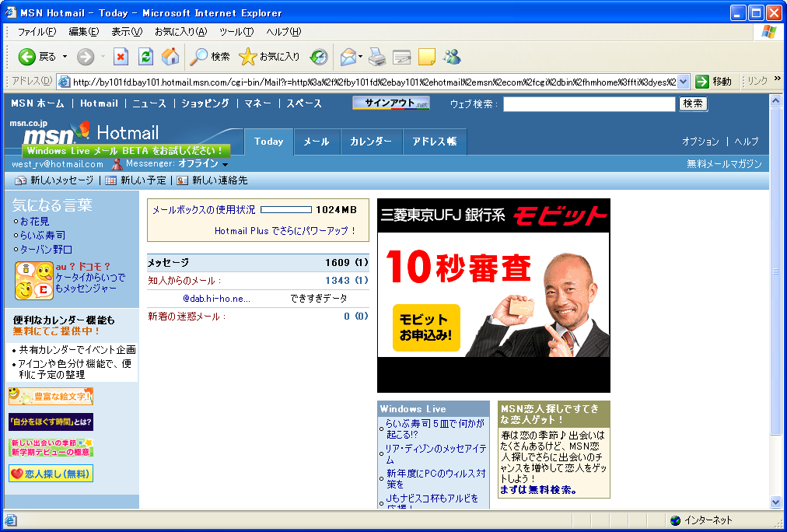
Task: Open the オプション link
Action: (x=700, y=142)
